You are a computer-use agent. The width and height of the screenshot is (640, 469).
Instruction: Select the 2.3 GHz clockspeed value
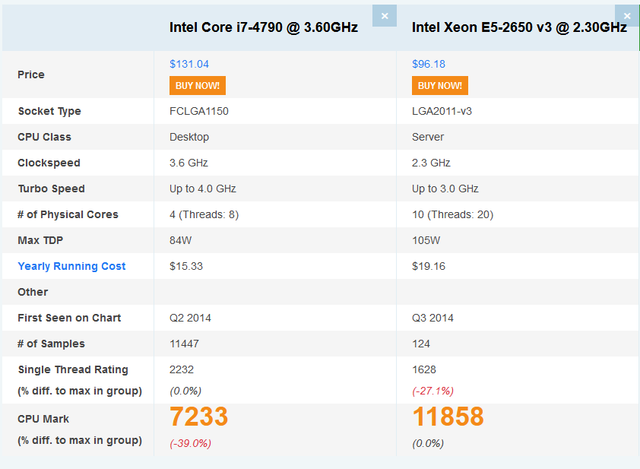(x=431, y=163)
